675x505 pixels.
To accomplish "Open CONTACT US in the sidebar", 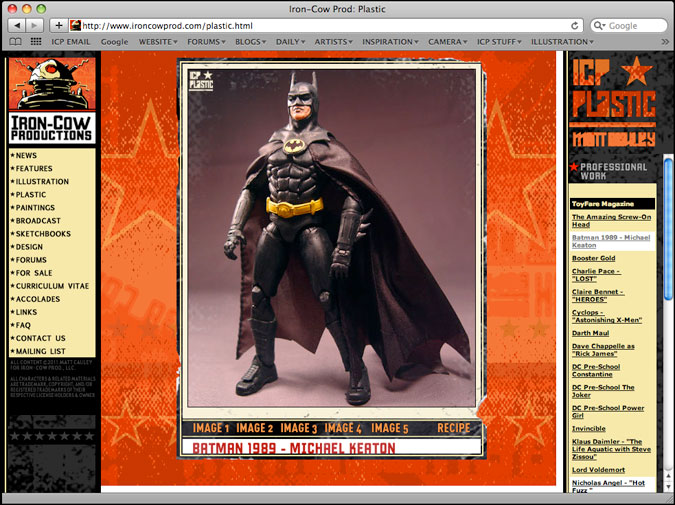I will point(40,338).
